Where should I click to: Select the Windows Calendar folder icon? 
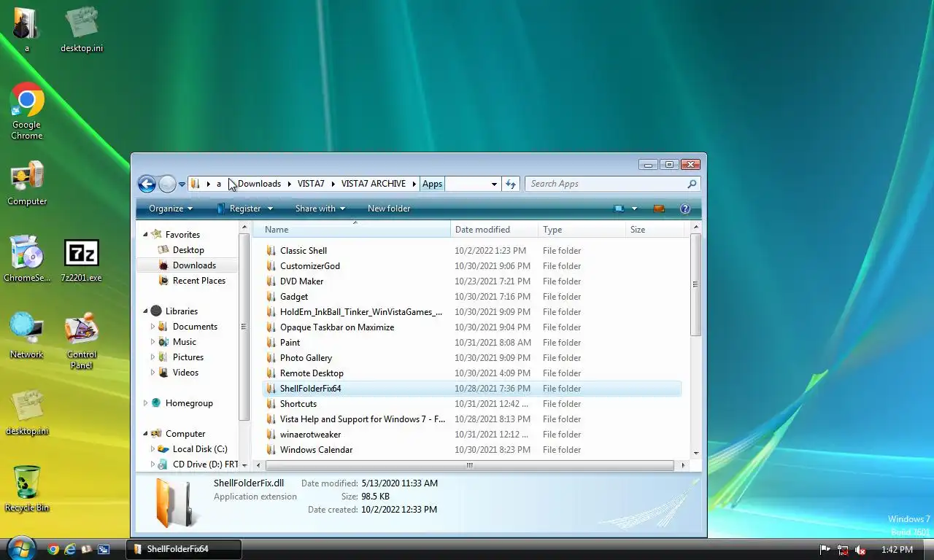pyautogui.click(x=271, y=450)
